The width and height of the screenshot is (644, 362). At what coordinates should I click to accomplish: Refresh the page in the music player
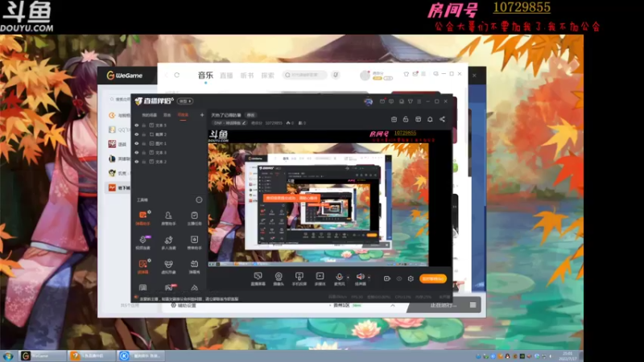[x=177, y=75]
